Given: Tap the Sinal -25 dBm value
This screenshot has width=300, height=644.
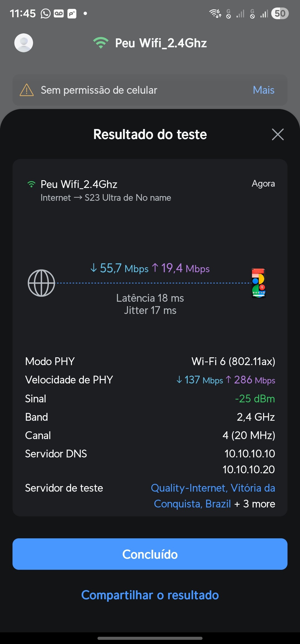Looking at the screenshot, I should 255,399.
